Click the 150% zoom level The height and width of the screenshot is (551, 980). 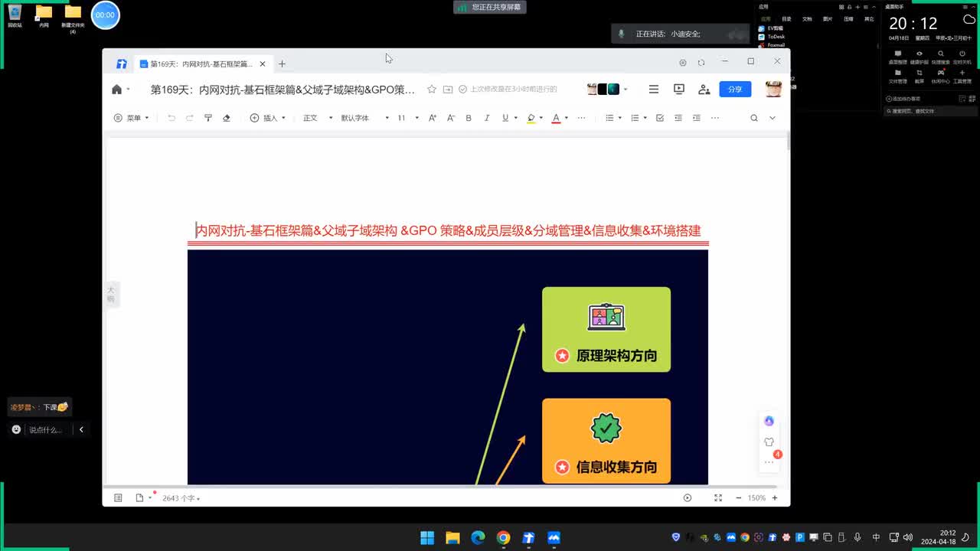[x=756, y=498]
